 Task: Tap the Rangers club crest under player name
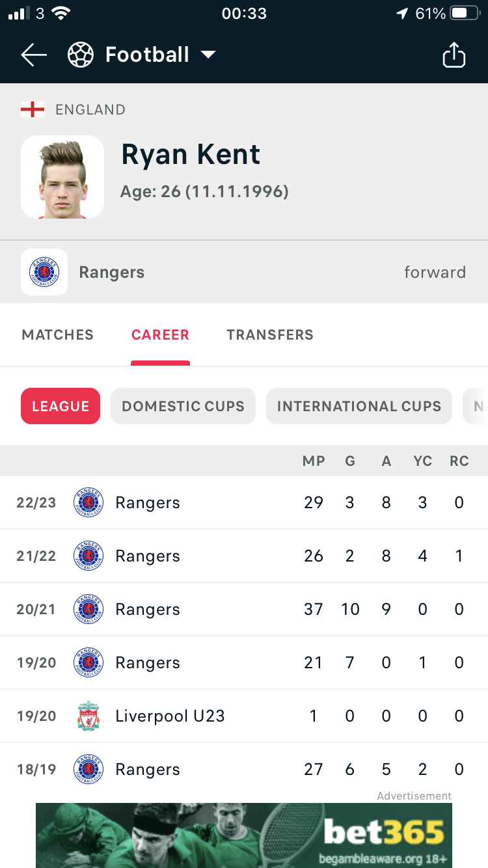[44, 272]
